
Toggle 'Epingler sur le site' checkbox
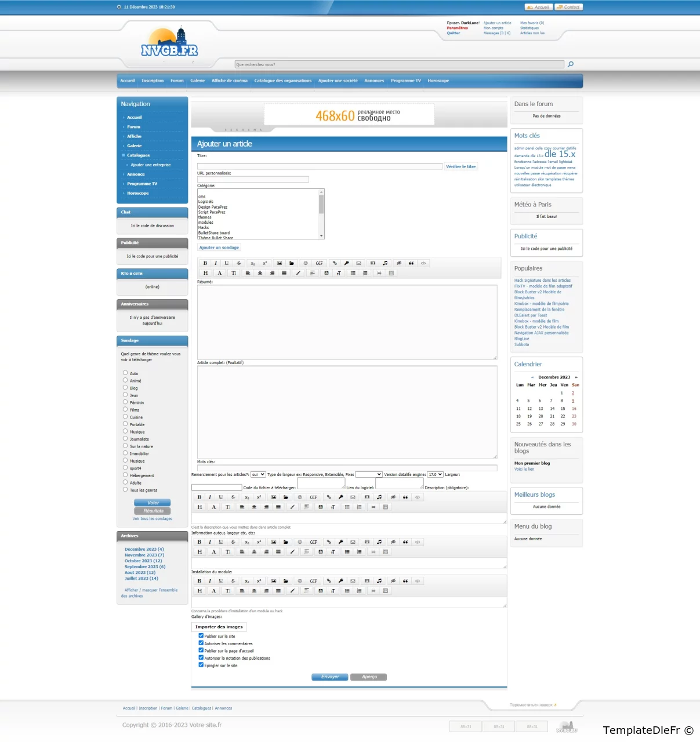(201, 665)
